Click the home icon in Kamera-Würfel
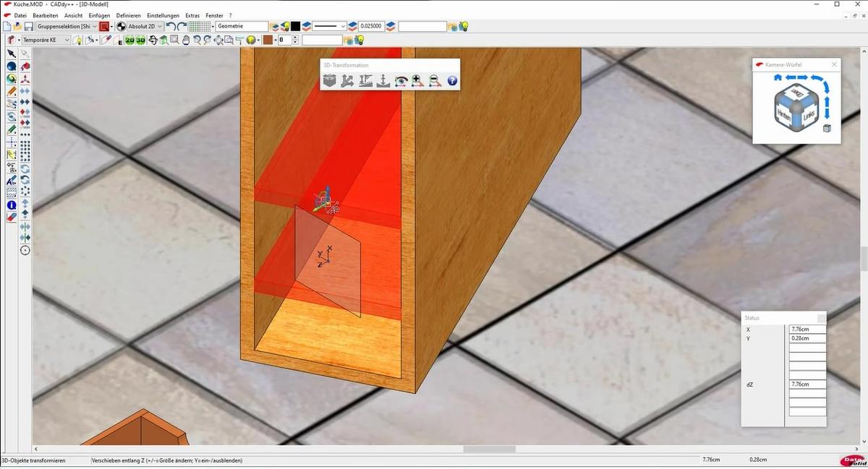868x469 pixels. tap(778, 77)
